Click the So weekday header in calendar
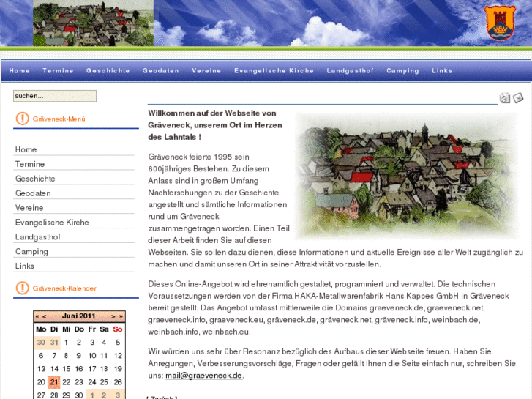The height and width of the screenshot is (399, 532). point(117,329)
